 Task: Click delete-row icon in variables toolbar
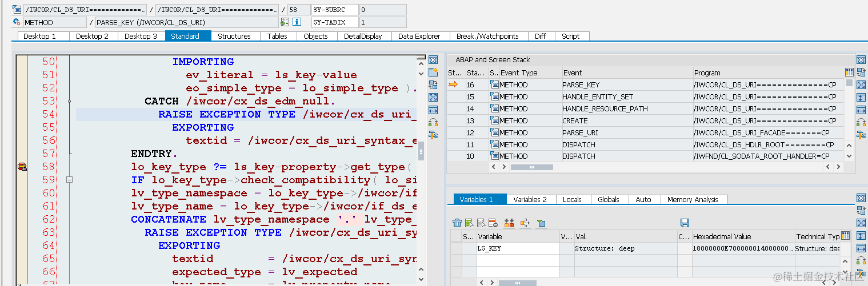tap(493, 223)
